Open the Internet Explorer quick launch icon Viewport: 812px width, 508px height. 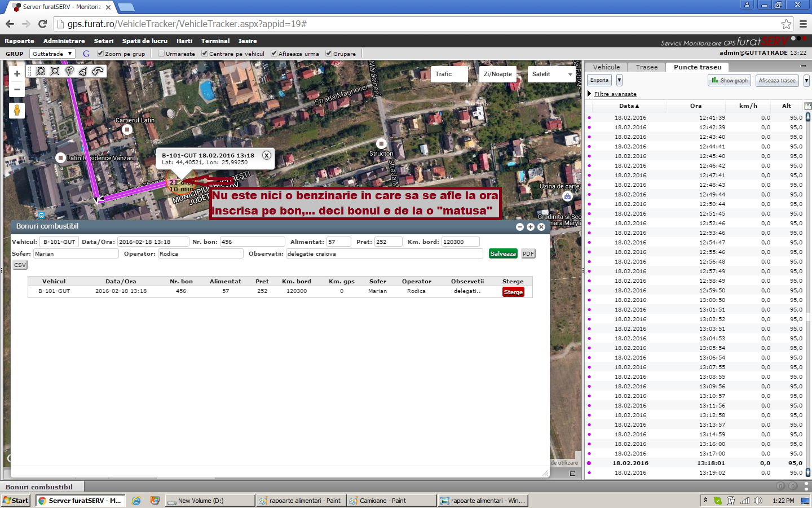coord(136,501)
